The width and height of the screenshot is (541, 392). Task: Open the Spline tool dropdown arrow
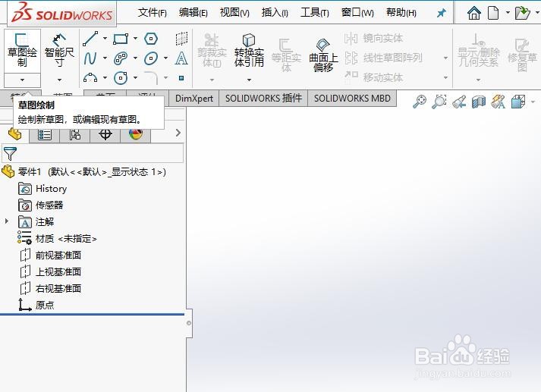[105, 58]
